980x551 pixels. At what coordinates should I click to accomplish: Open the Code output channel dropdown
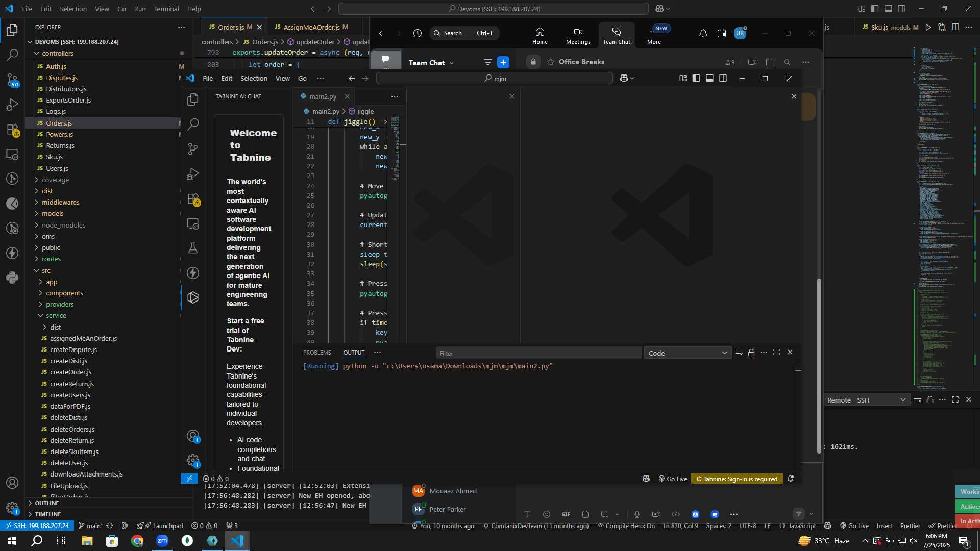pyautogui.click(x=687, y=353)
